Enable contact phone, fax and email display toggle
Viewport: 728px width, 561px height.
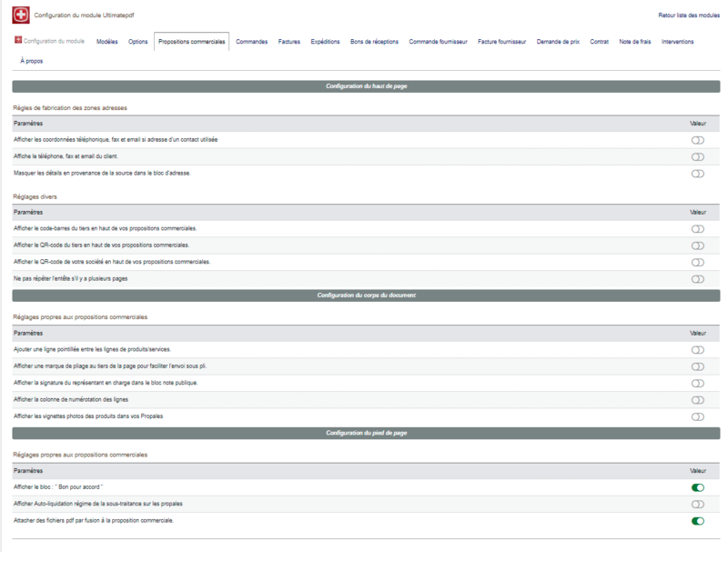point(697,140)
